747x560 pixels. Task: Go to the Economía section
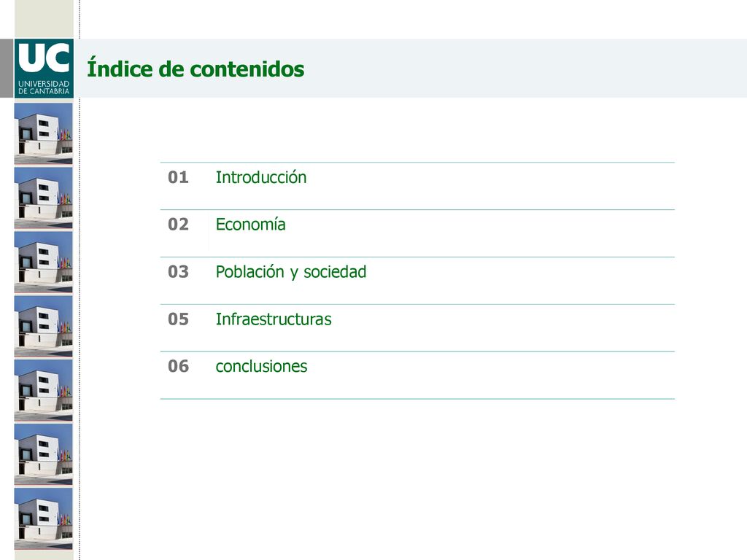point(251,225)
